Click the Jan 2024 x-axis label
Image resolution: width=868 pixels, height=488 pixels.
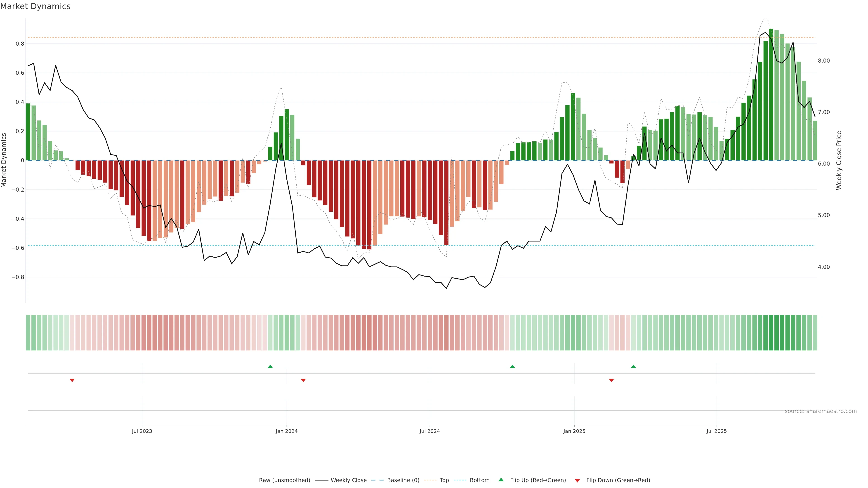pyautogui.click(x=286, y=431)
